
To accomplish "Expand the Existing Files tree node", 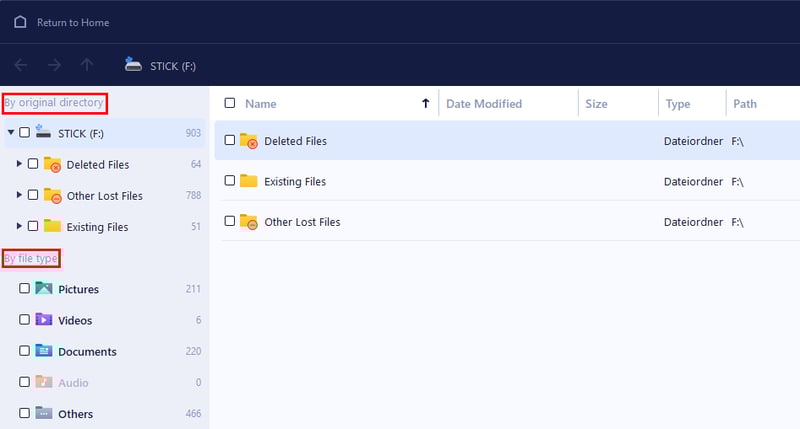I will tap(19, 226).
